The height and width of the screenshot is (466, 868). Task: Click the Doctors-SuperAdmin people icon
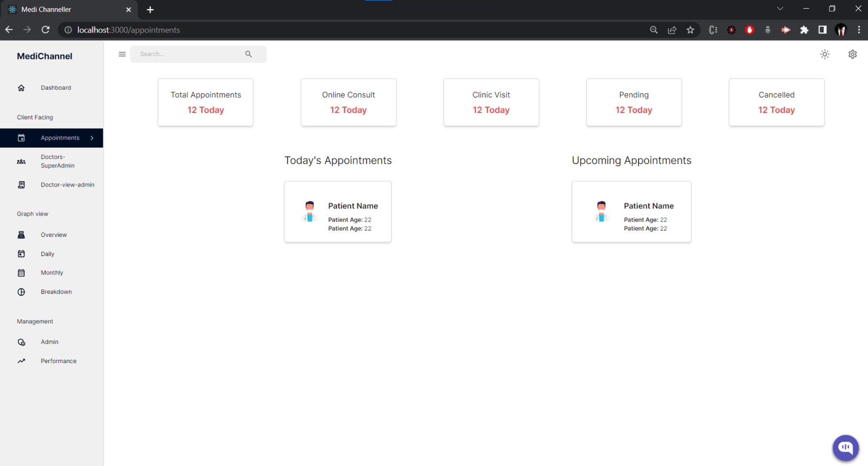point(21,161)
